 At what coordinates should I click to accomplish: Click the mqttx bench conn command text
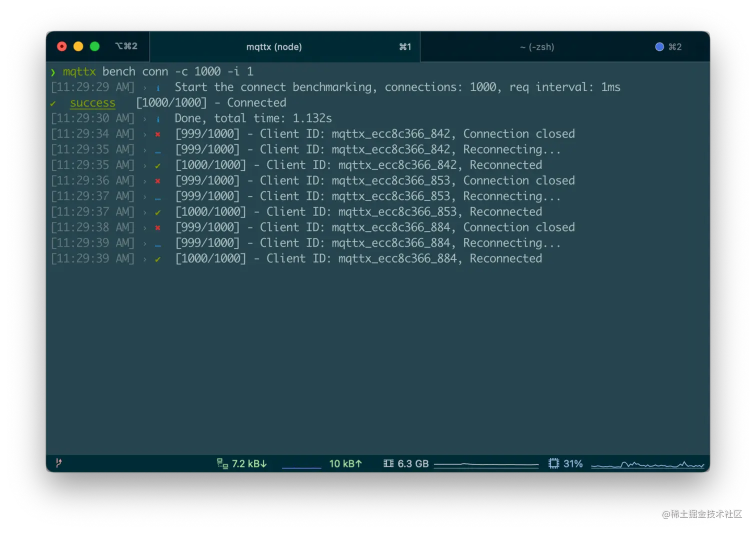click(158, 71)
